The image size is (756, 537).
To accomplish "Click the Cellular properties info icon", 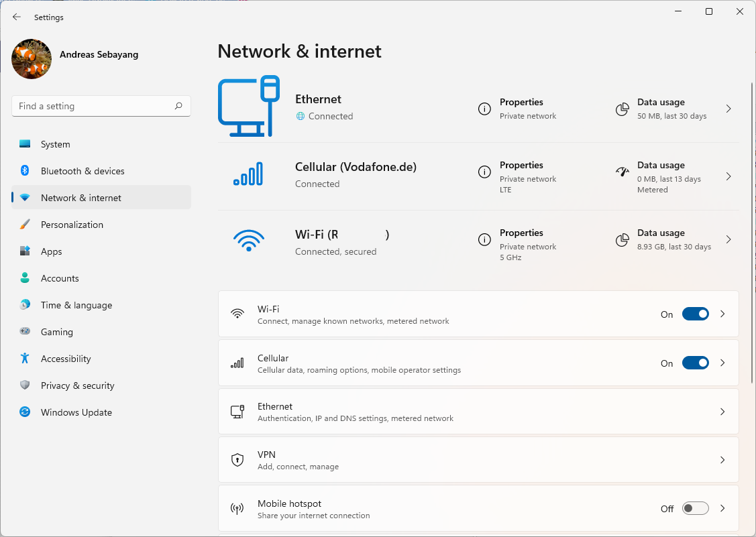I will click(x=484, y=172).
